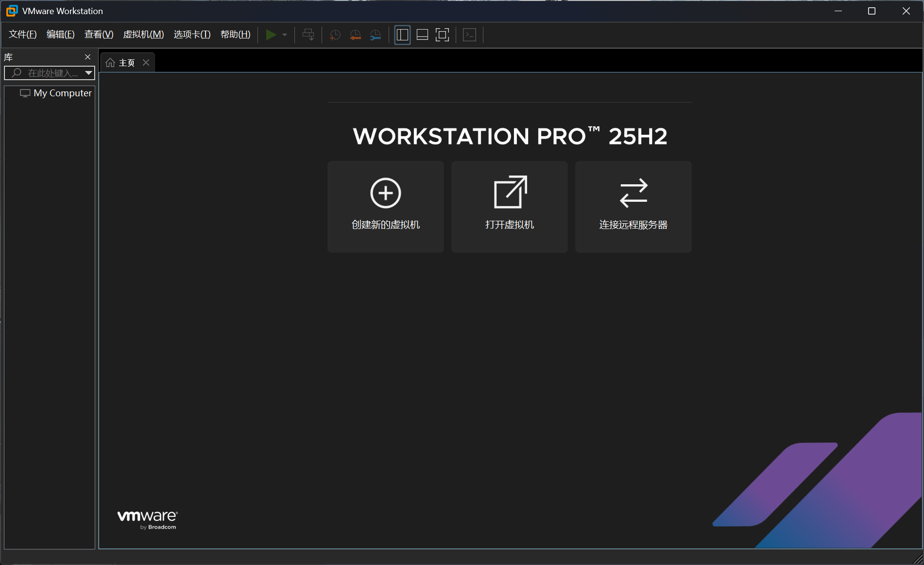
Task: Power on the virtual machine
Action: point(271,35)
